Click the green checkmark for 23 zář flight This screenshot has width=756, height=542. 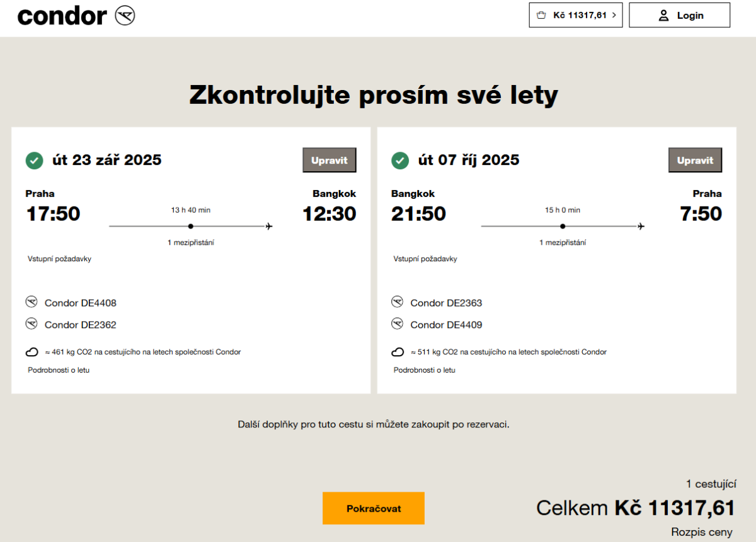coord(34,161)
